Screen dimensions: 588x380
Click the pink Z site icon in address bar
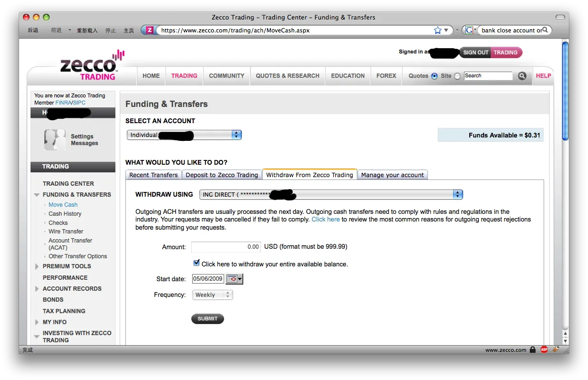point(150,30)
